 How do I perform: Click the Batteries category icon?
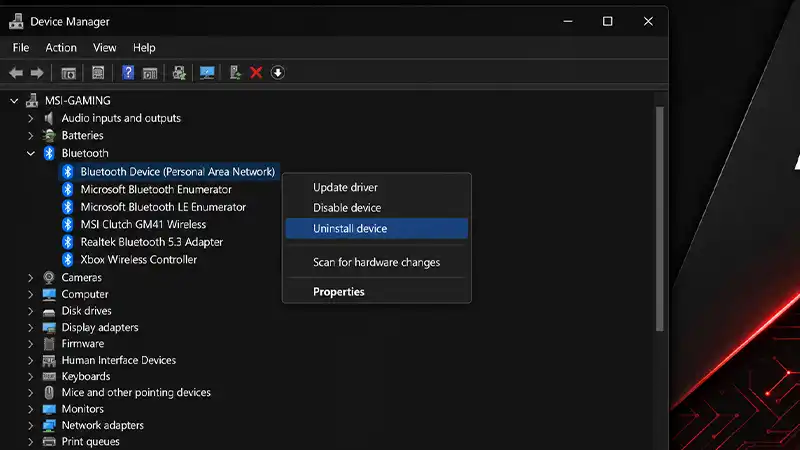tap(49, 136)
